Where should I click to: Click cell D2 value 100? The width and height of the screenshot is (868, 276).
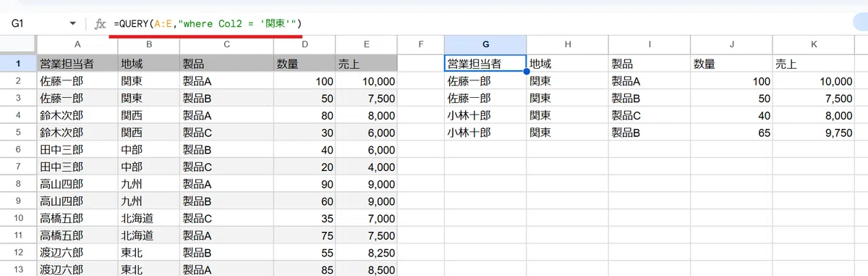304,81
